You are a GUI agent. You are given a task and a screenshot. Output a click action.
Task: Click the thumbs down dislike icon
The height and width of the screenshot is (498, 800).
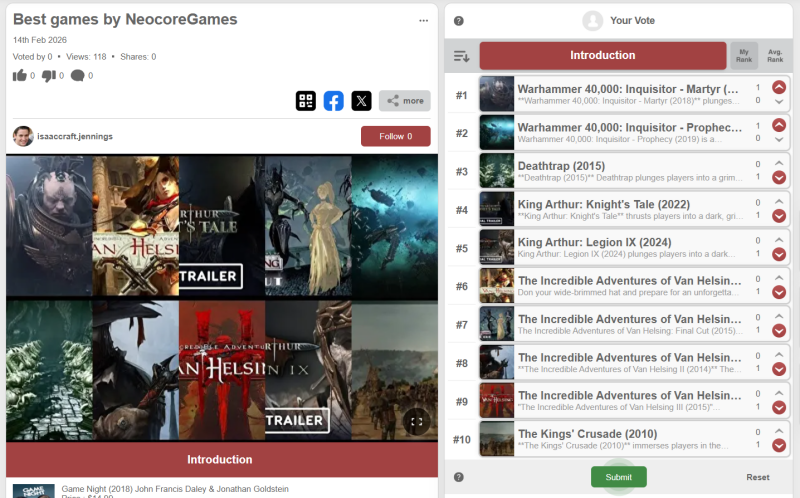pos(49,76)
